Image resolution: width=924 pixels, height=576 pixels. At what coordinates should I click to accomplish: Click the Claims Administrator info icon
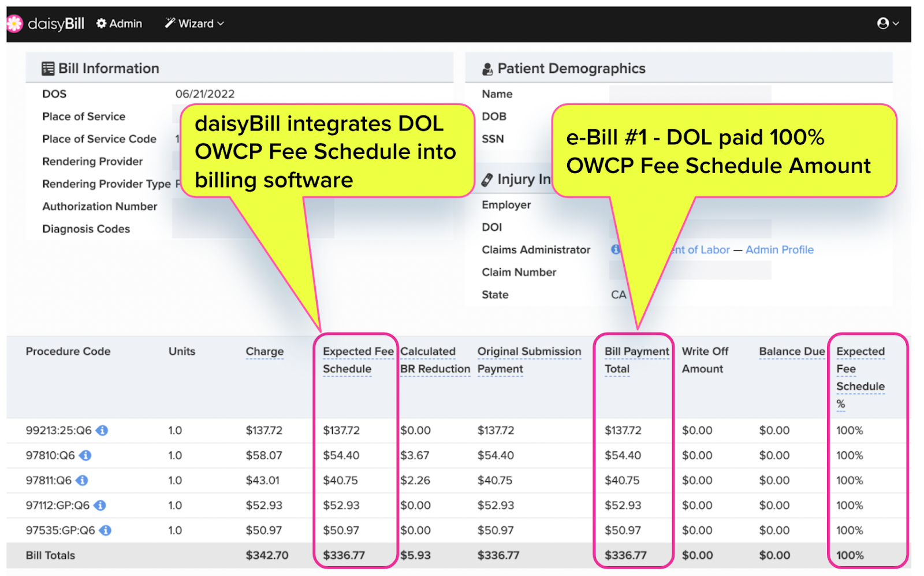pos(616,249)
